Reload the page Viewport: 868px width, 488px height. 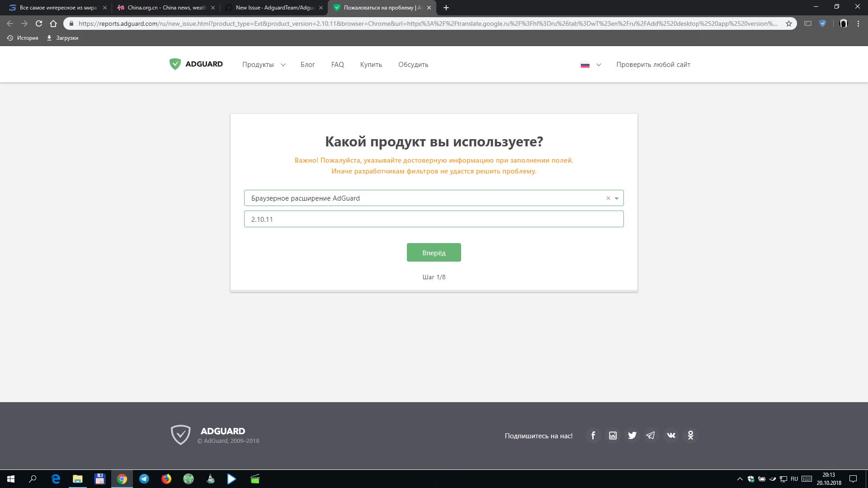click(x=39, y=23)
